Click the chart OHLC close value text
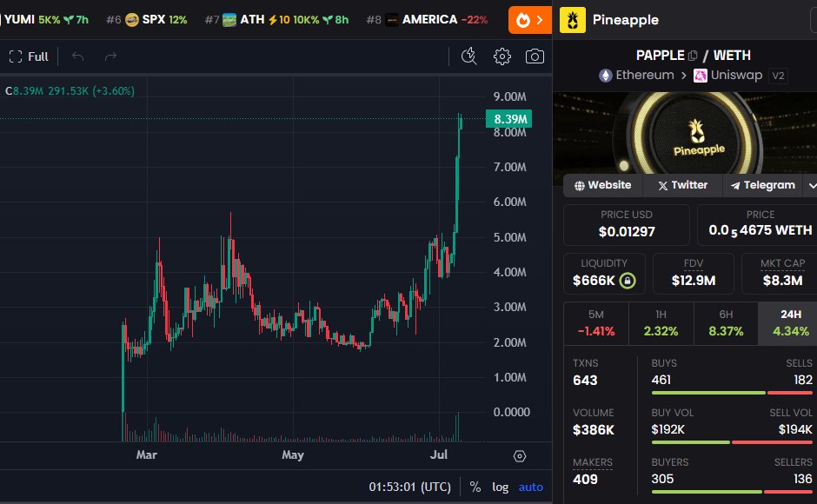The width and height of the screenshot is (817, 504). pyautogui.click(x=70, y=90)
